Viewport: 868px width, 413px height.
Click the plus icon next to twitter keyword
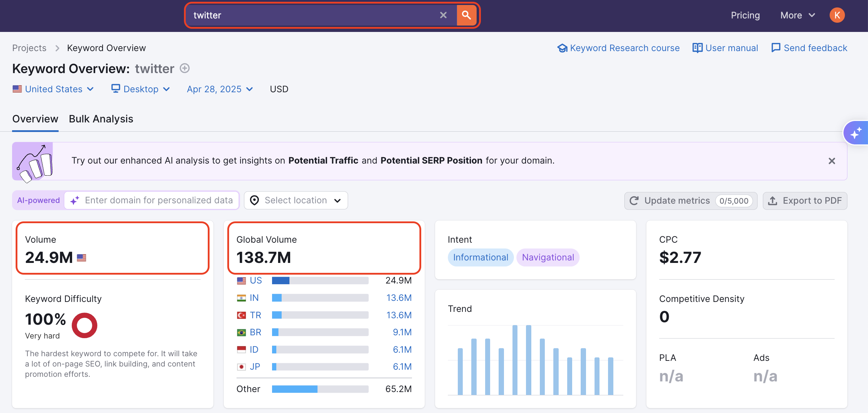[x=185, y=68]
